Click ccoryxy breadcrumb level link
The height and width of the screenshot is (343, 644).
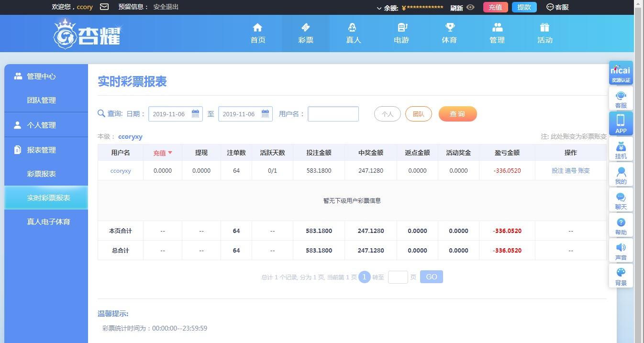130,136
